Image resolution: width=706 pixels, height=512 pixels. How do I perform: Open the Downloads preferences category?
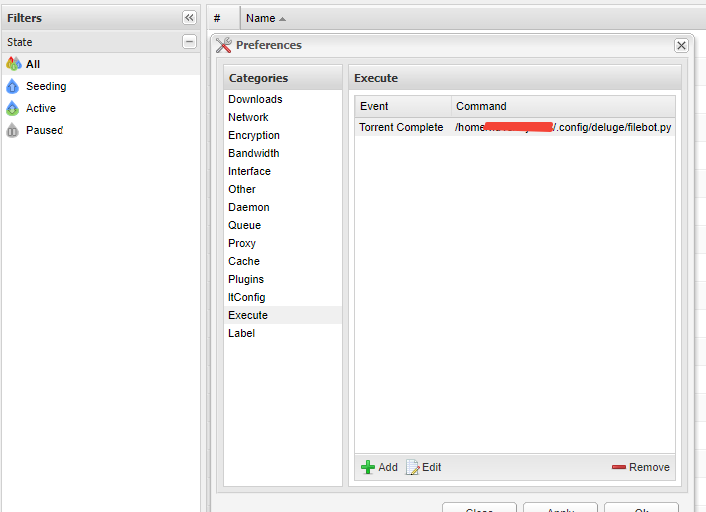pos(255,99)
